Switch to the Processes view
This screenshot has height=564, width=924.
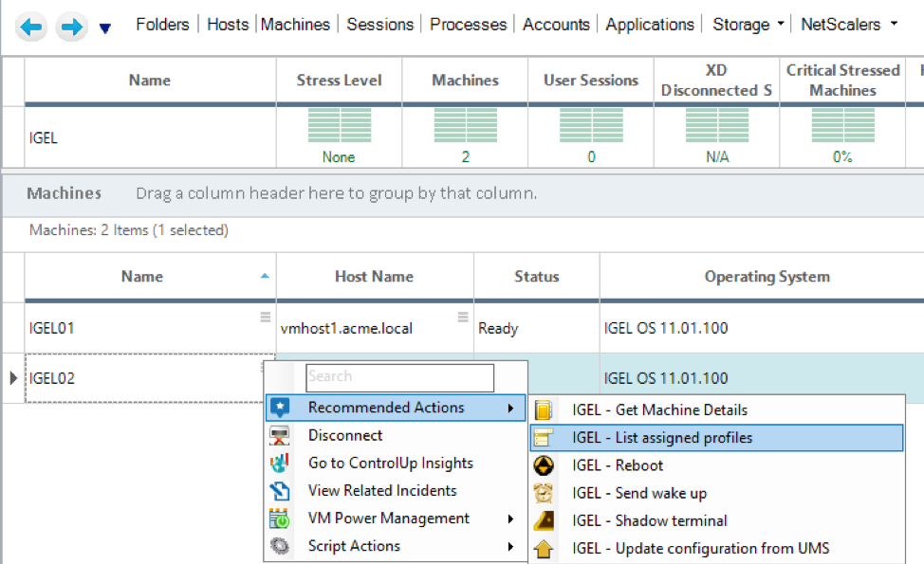[x=468, y=25]
